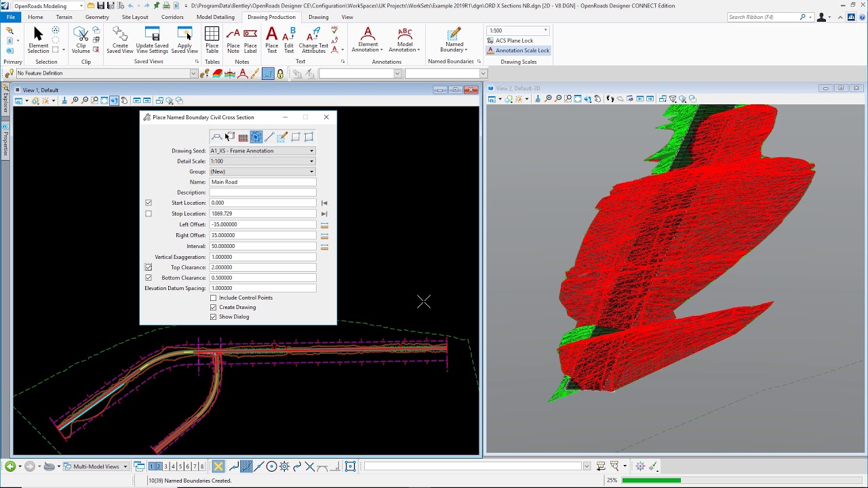868x488 pixels.
Task: Expand the Named Boundary dropdown
Action: [454, 40]
